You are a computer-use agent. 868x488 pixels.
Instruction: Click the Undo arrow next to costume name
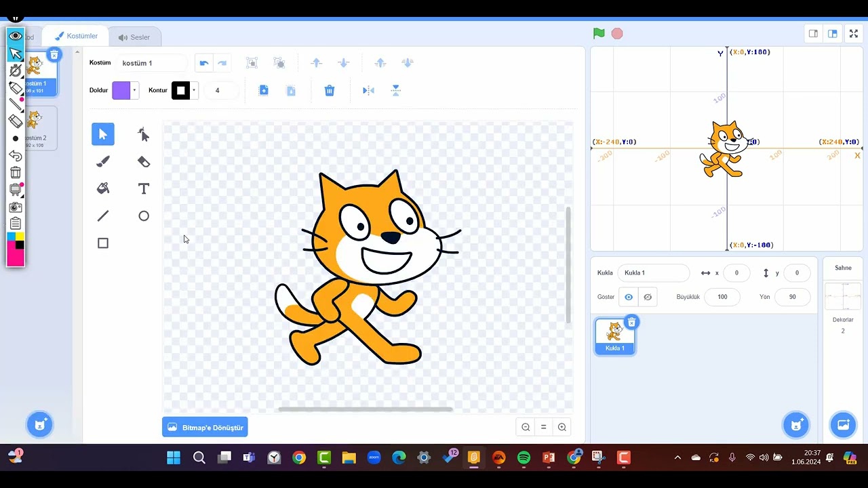(204, 63)
